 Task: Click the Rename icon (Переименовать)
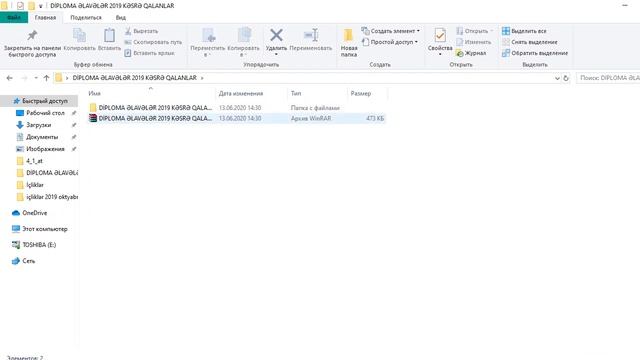coord(311,35)
